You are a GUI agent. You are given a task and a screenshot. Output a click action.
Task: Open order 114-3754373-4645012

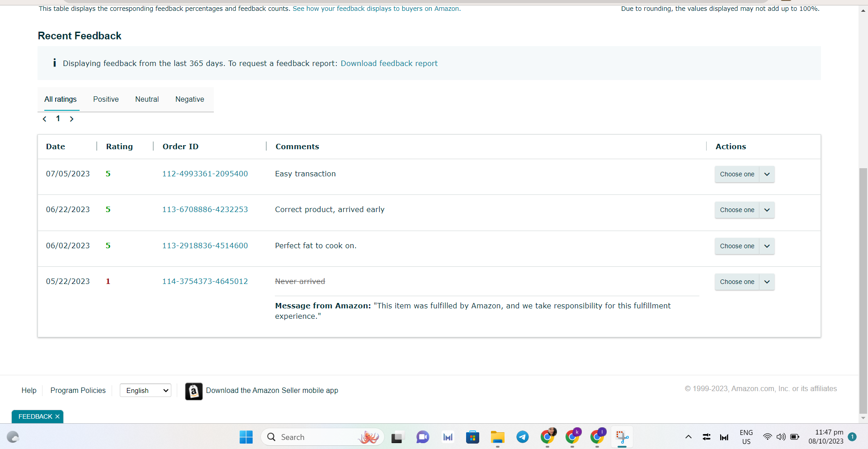click(x=205, y=281)
